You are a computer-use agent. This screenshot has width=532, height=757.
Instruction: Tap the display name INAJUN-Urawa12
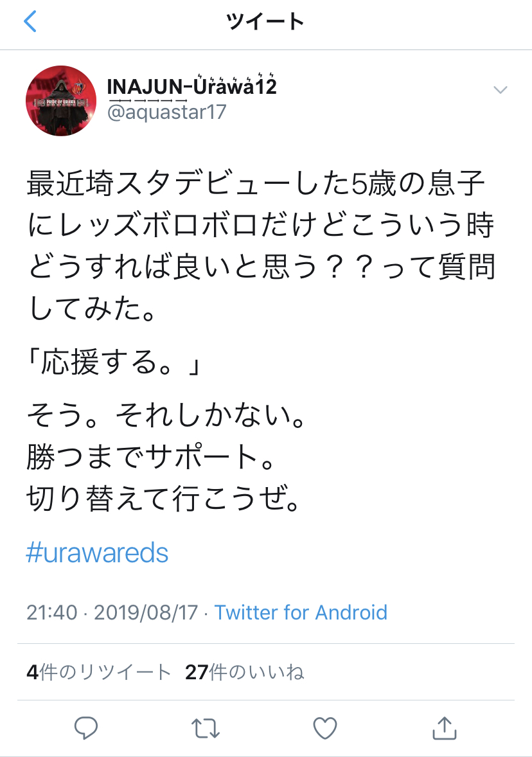[191, 87]
